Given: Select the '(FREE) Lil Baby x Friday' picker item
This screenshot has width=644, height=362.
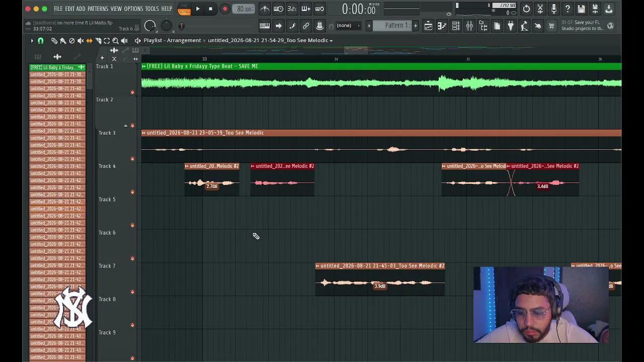Looking at the screenshot, I should tap(57, 67).
